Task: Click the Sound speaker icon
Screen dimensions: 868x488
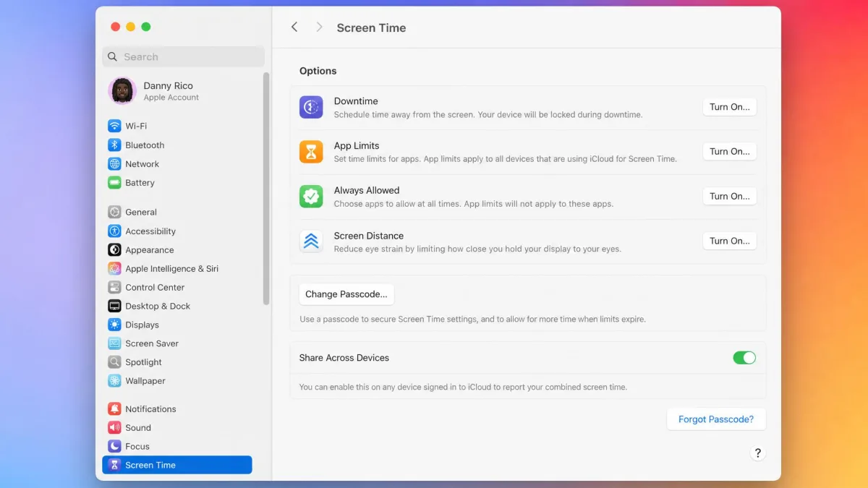Action: pyautogui.click(x=114, y=427)
